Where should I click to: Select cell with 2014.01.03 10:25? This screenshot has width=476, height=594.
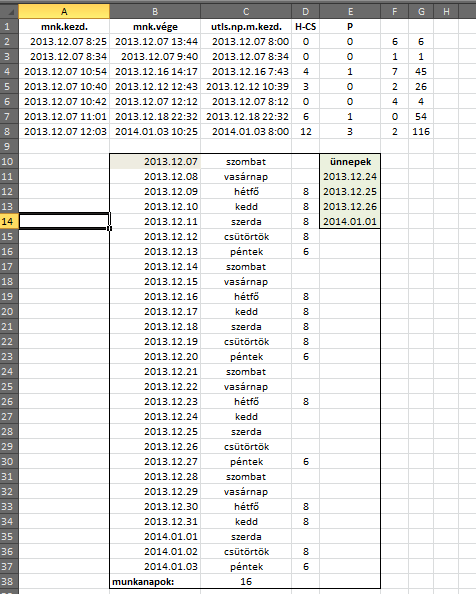pos(155,132)
